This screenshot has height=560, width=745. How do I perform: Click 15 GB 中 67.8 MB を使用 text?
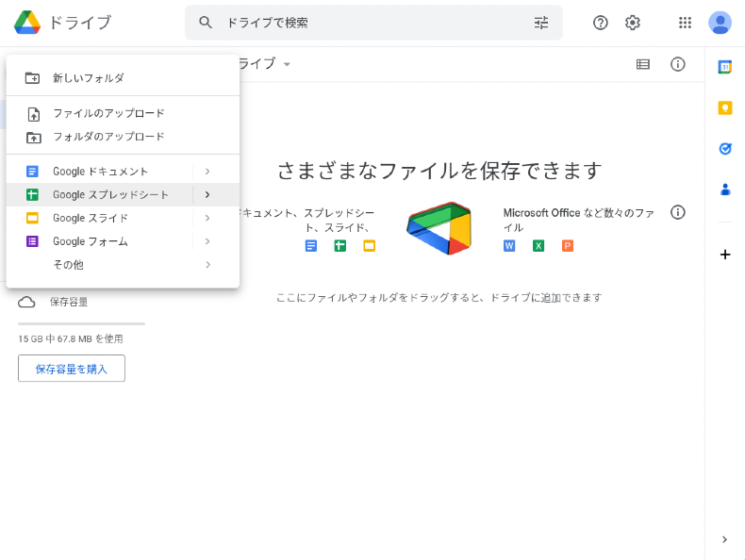pyautogui.click(x=71, y=338)
